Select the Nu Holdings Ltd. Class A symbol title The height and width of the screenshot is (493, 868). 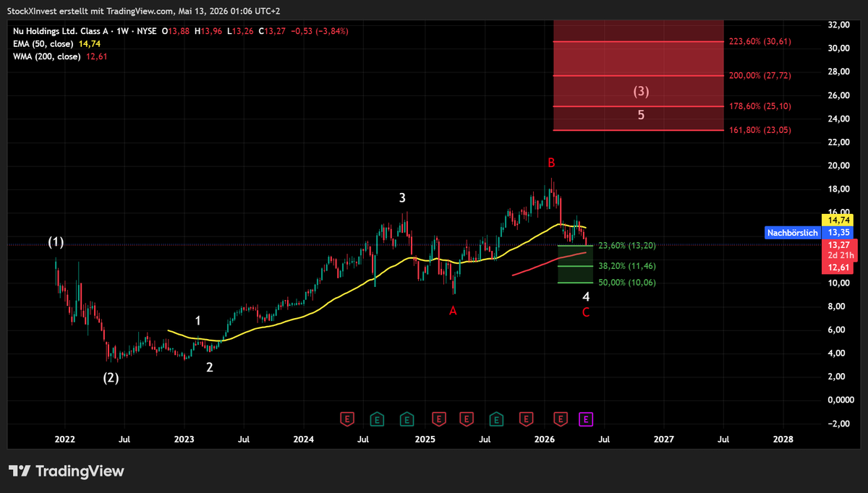pyautogui.click(x=60, y=30)
